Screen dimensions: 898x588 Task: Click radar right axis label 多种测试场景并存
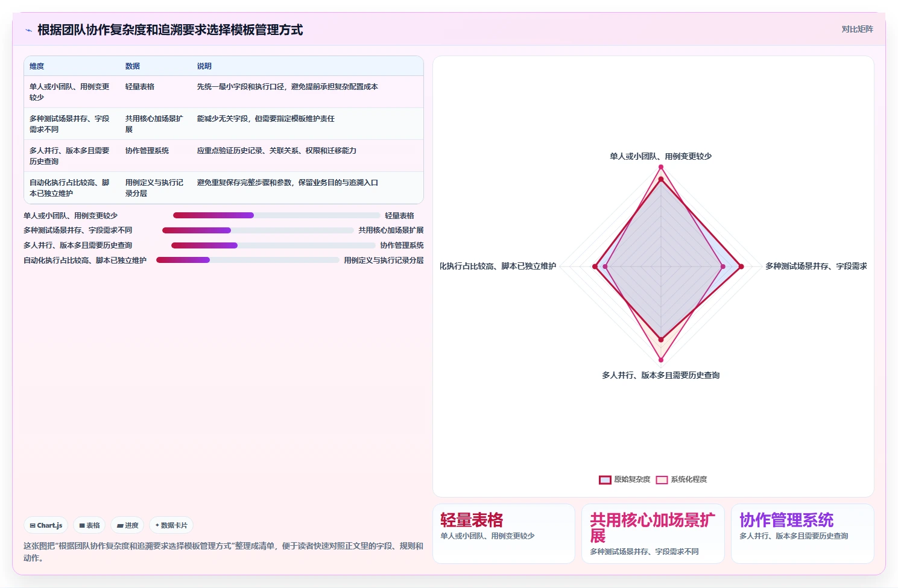tap(816, 266)
